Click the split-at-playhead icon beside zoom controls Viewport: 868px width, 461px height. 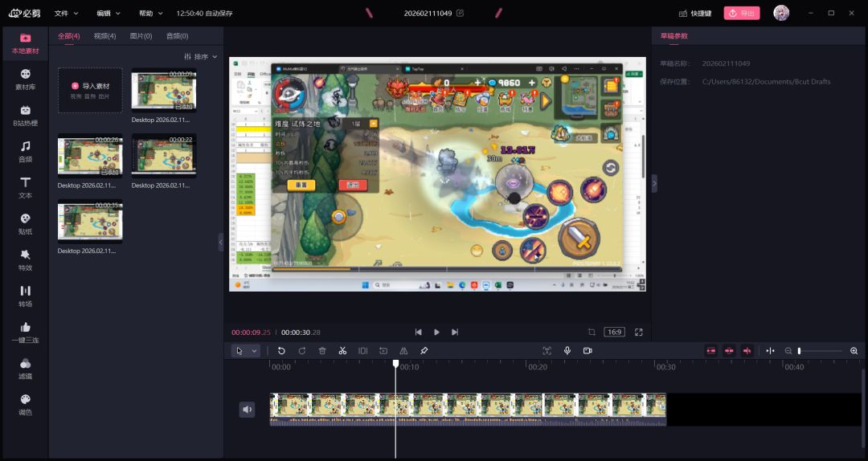[x=770, y=351]
